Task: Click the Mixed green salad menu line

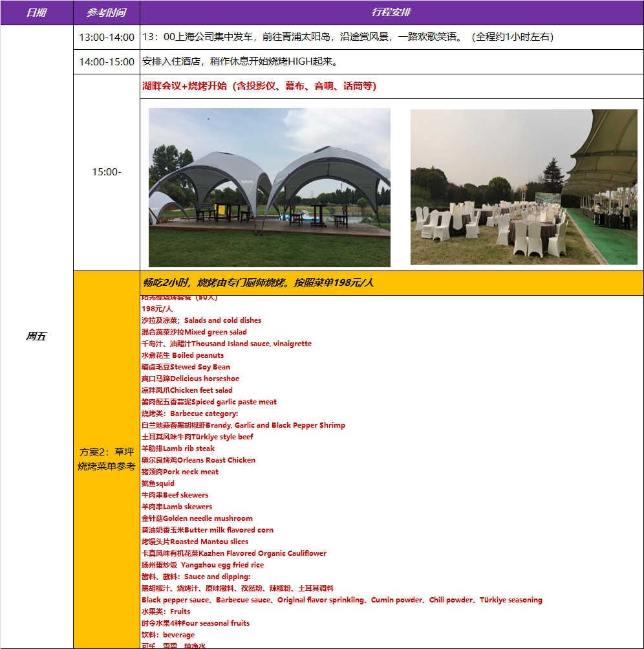Action: coord(194,332)
